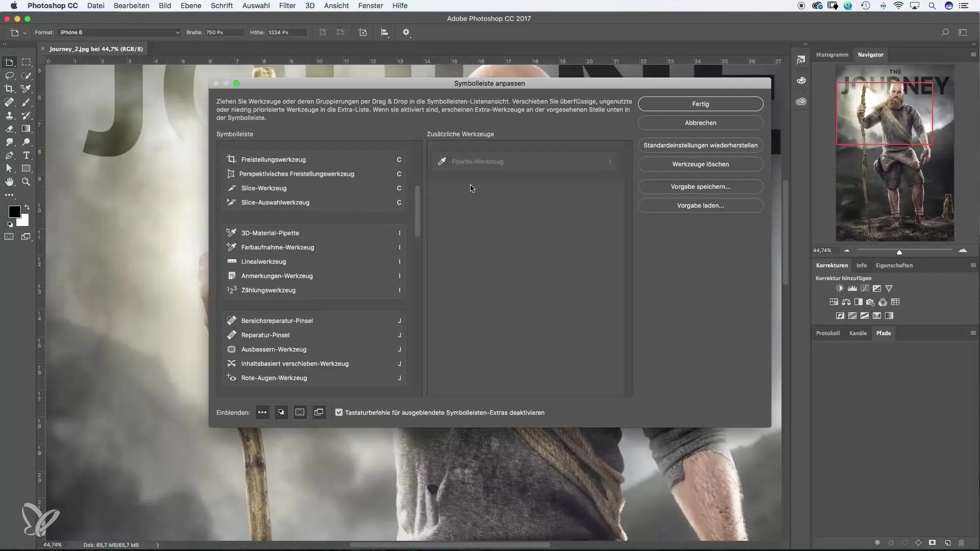Select the Eyedropper tool in the toolbar
This screenshot has width=980, height=551.
(x=26, y=89)
